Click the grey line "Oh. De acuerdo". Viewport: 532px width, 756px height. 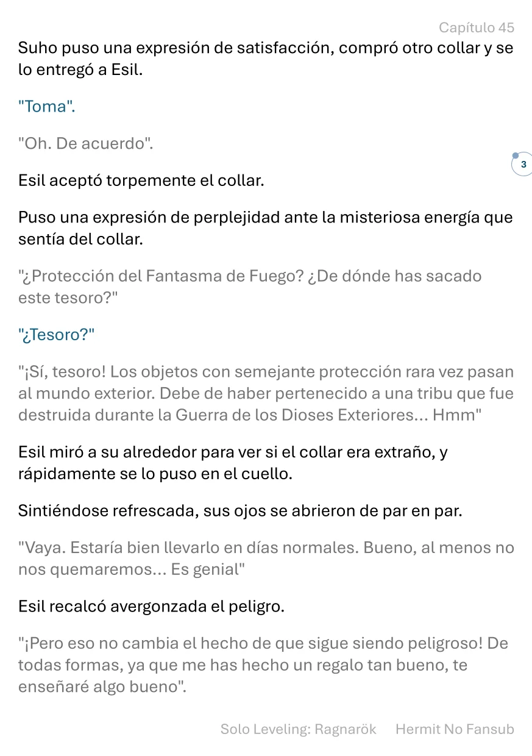click(86, 144)
